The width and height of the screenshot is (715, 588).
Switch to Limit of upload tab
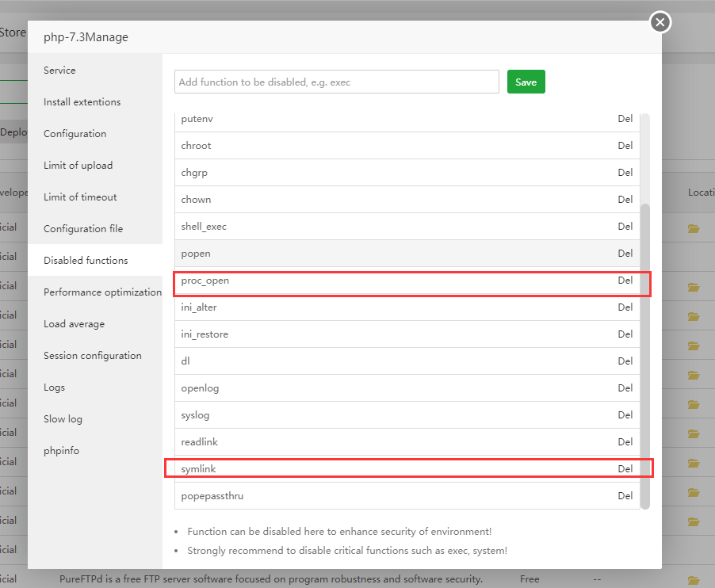tap(78, 166)
